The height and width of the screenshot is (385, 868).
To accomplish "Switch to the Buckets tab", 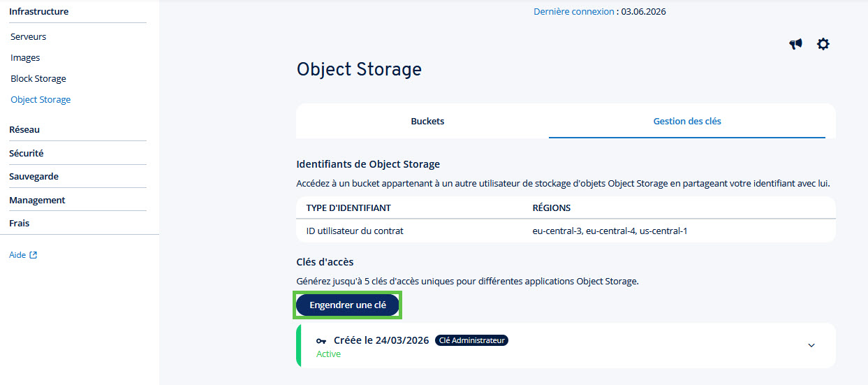I will tap(427, 121).
